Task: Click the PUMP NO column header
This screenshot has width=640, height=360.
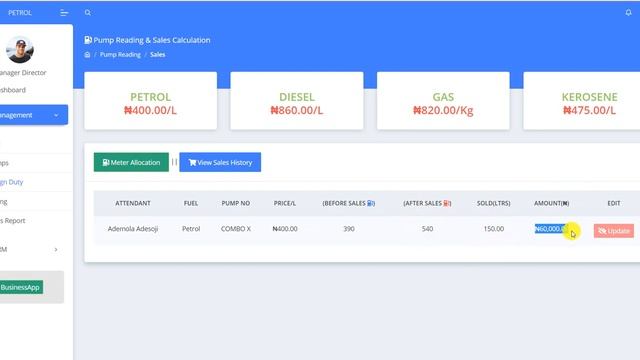Action: tap(236, 203)
